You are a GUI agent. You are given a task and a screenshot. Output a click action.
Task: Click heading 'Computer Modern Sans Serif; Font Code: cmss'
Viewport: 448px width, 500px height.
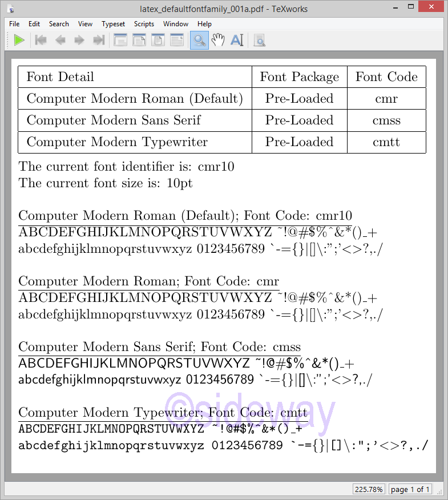point(159,347)
